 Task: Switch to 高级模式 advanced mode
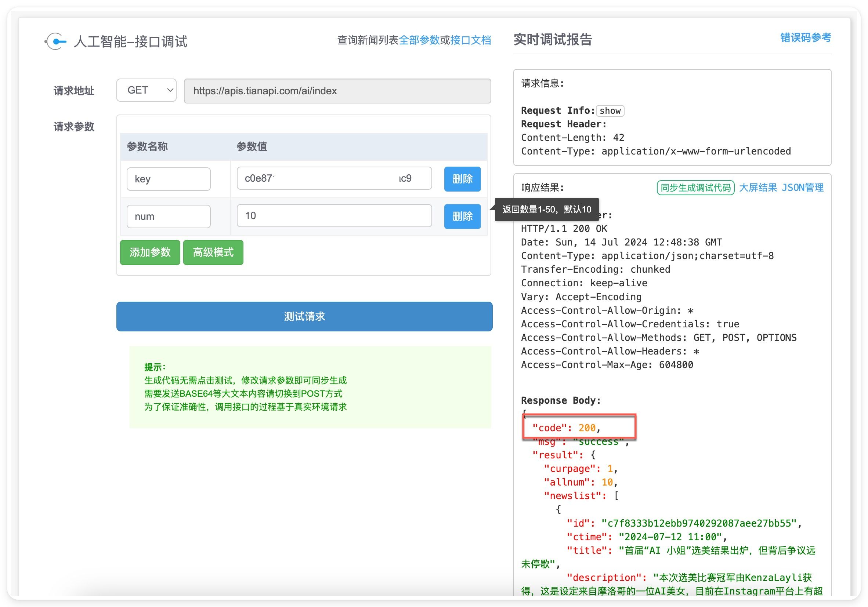pyautogui.click(x=213, y=252)
